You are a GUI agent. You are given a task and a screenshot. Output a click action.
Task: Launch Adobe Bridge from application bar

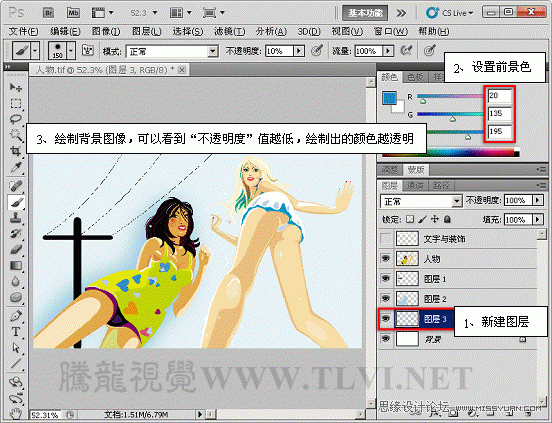[x=49, y=13]
